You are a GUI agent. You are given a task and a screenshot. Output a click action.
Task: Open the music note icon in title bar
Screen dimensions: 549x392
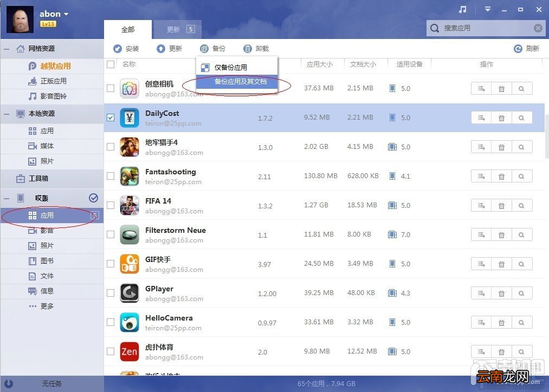[462, 9]
